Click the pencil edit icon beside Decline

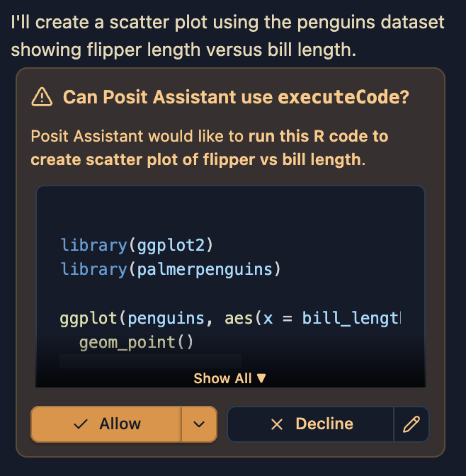click(x=411, y=424)
